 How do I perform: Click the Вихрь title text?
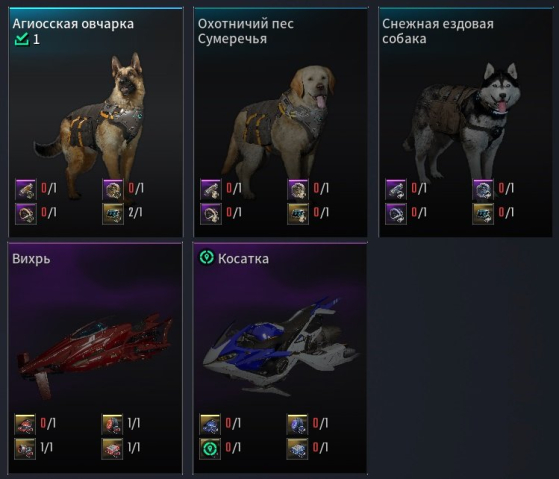tap(31, 259)
